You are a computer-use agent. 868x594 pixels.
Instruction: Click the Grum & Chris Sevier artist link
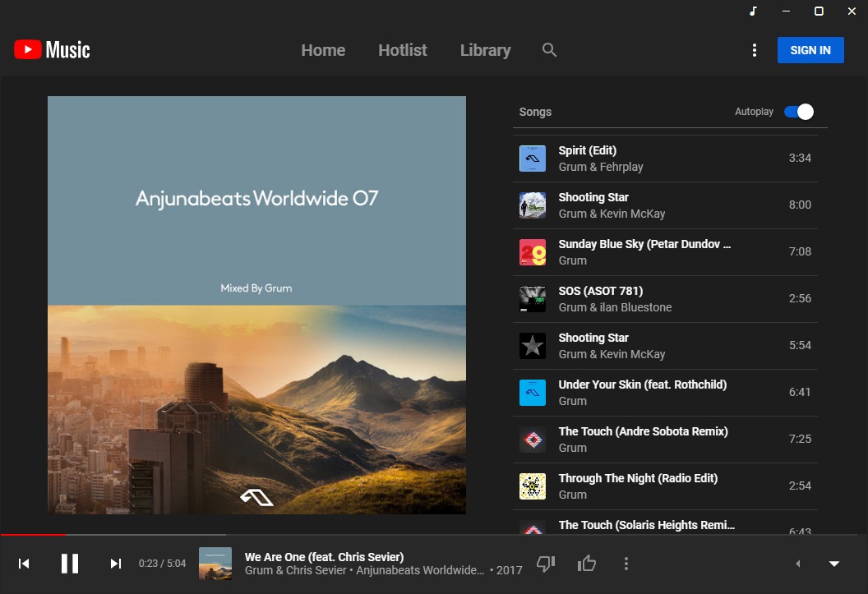click(x=296, y=570)
